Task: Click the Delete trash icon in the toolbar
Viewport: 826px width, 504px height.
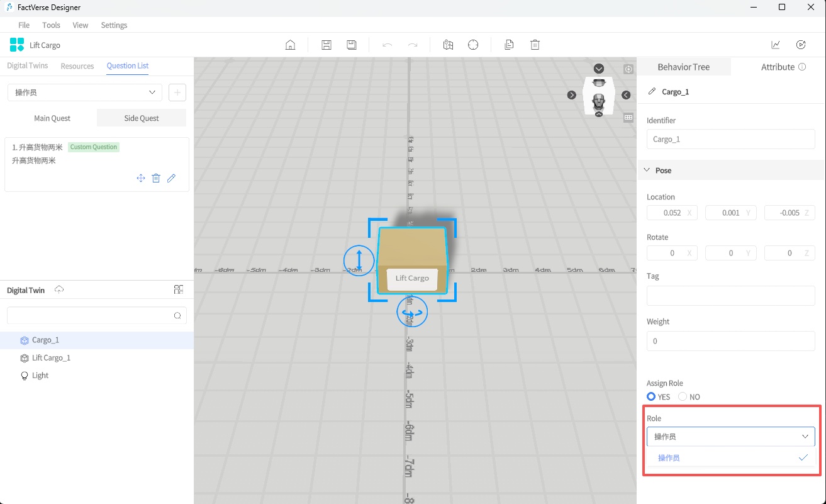Action: pos(535,45)
